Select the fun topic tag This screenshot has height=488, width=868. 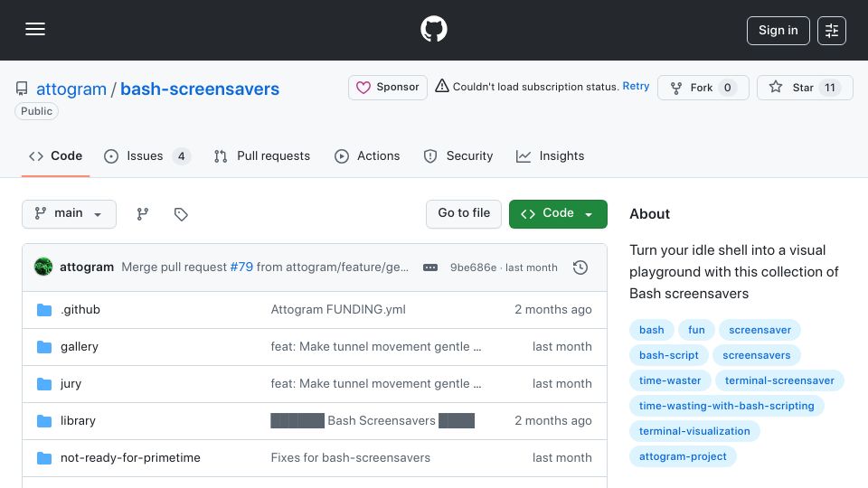[696, 330]
